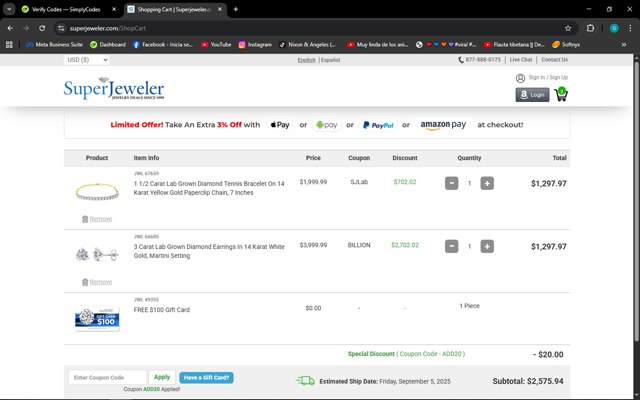
Task: Open the Tennis Bracelet product thumbnail
Action: (97, 191)
